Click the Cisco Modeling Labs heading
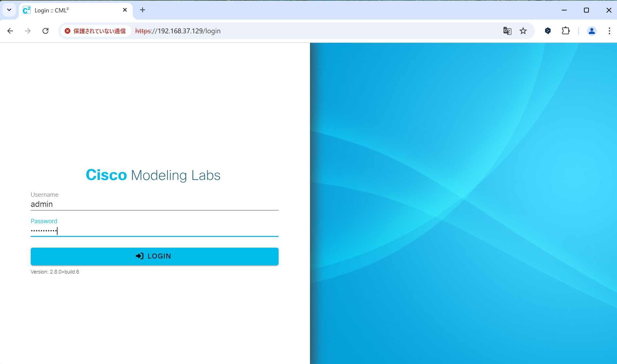 (153, 175)
